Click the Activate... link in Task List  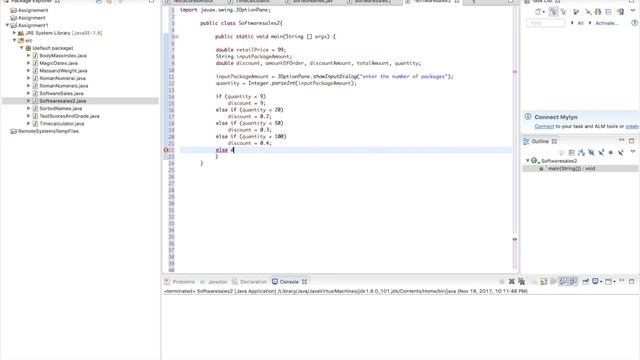(607, 23)
